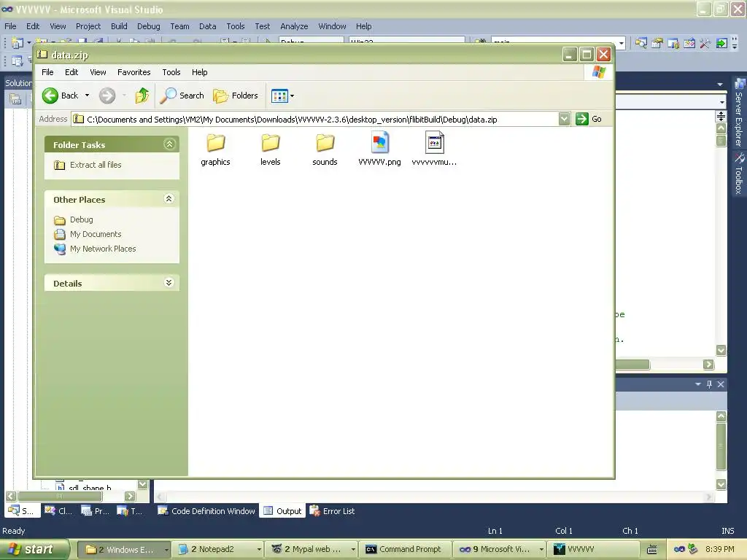Open the Address bar history dropdown
Viewport: 747px width, 560px height.
[x=564, y=119]
